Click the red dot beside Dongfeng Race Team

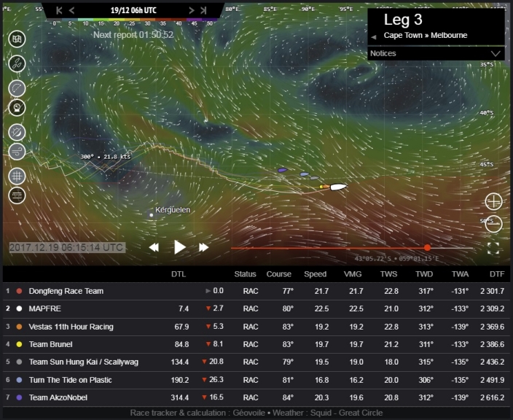pos(19,291)
